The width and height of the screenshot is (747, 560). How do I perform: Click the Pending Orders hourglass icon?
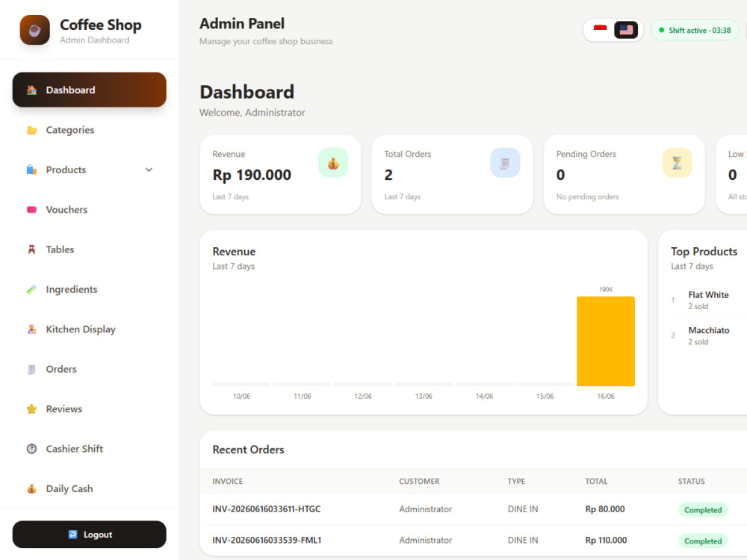tap(677, 163)
